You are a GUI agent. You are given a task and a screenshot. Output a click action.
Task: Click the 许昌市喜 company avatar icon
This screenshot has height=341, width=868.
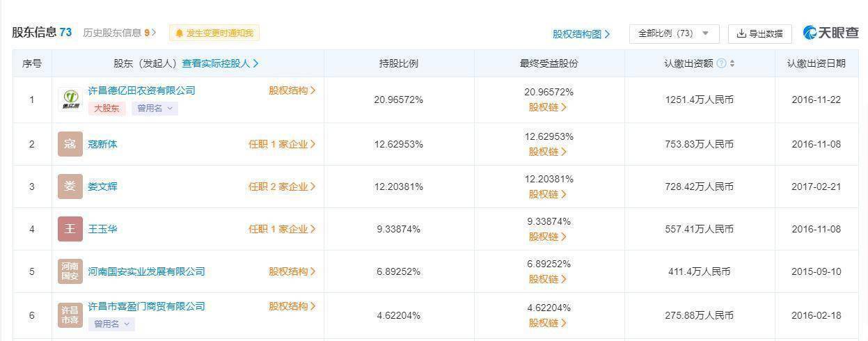pyautogui.click(x=70, y=315)
